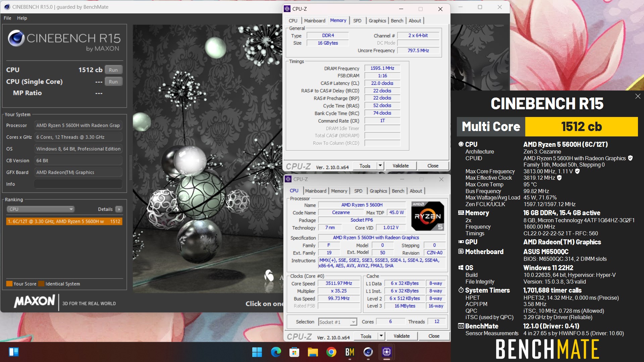Viewport: 644px width, 362px height.
Task: Open Microsoft Store taskbar icon
Action: click(x=294, y=352)
